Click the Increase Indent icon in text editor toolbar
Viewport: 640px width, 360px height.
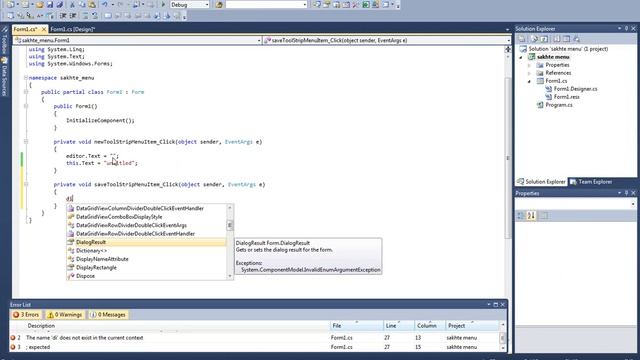(x=73, y=16)
